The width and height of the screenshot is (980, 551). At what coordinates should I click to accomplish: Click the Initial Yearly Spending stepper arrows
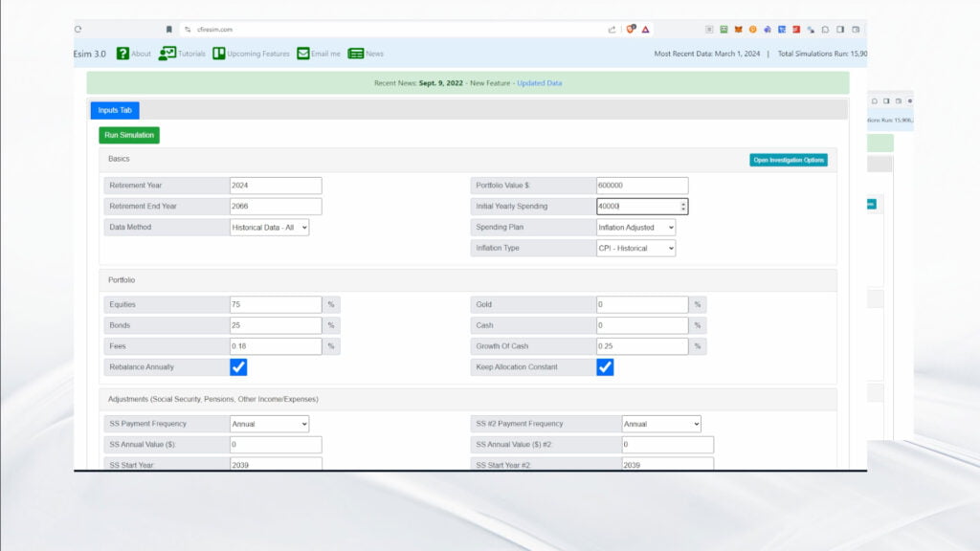(682, 207)
